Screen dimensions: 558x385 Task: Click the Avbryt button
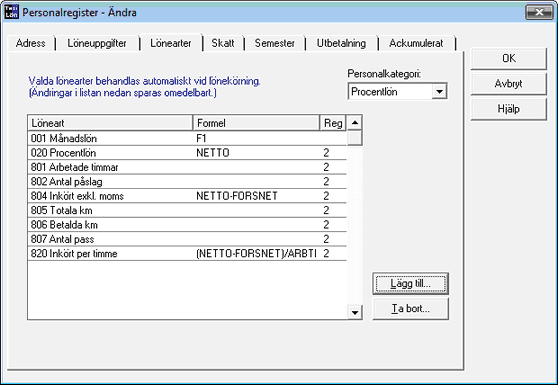point(509,84)
